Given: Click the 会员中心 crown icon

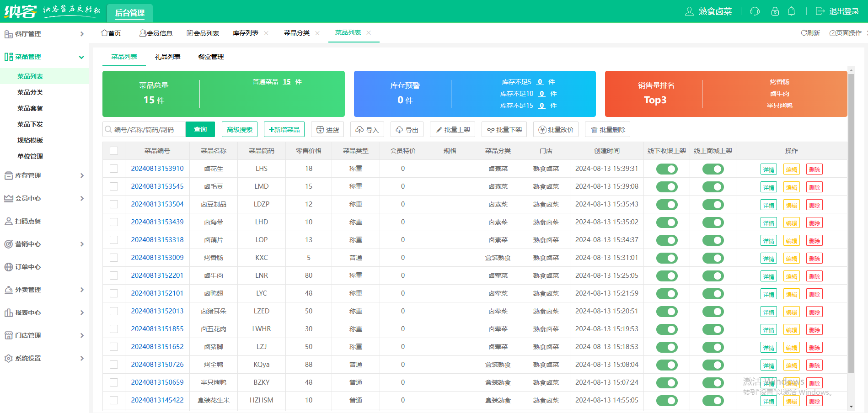Looking at the screenshot, I should click(8, 198).
